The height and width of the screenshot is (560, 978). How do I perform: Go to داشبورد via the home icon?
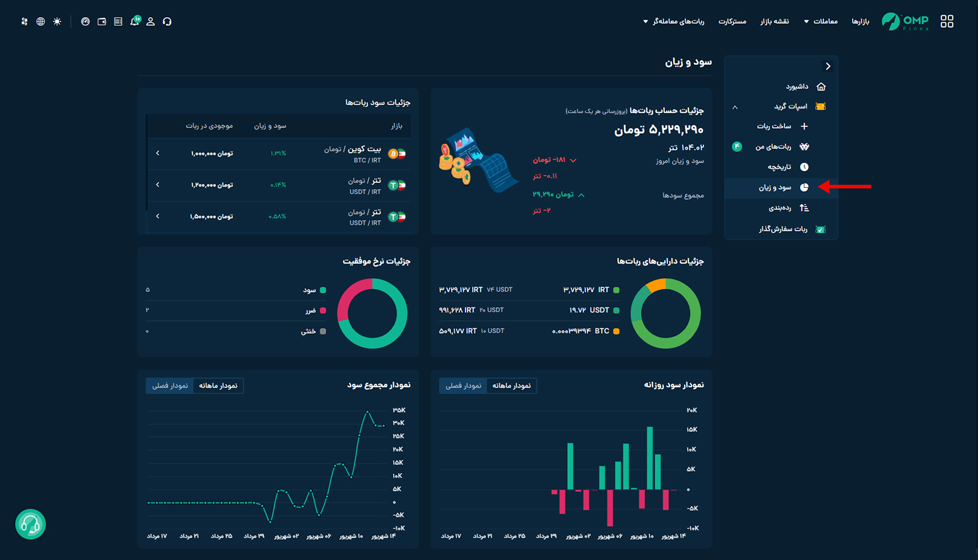point(821,86)
